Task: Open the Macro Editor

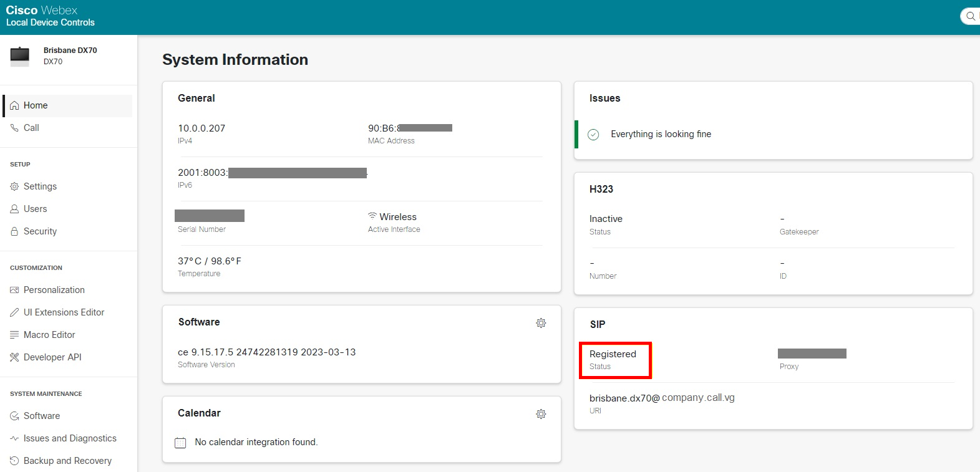Action: [67, 335]
